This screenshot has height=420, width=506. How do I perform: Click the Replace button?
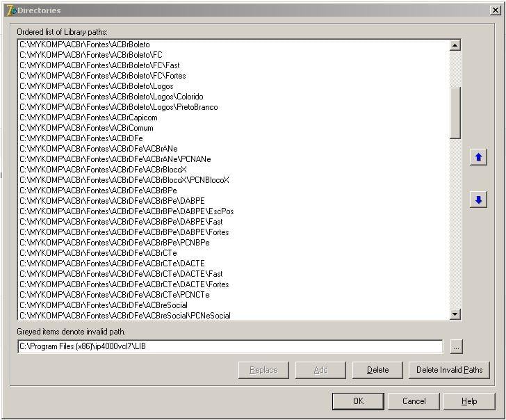(x=263, y=370)
